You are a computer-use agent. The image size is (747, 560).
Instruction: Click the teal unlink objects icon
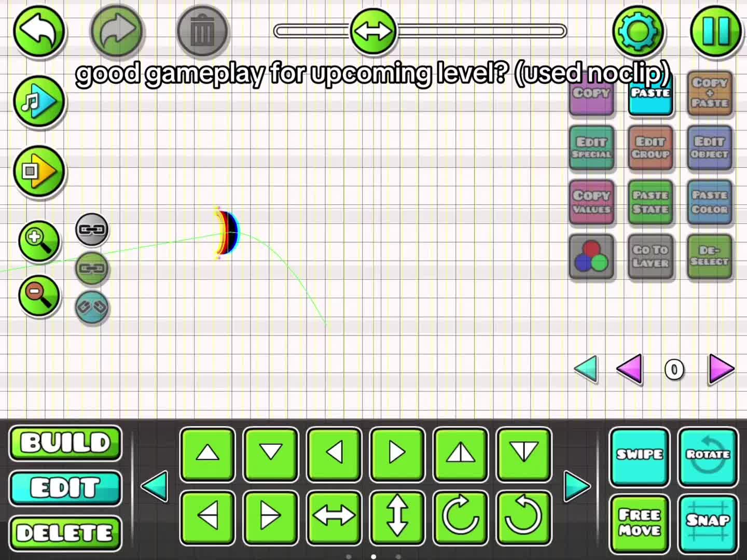coord(92,307)
